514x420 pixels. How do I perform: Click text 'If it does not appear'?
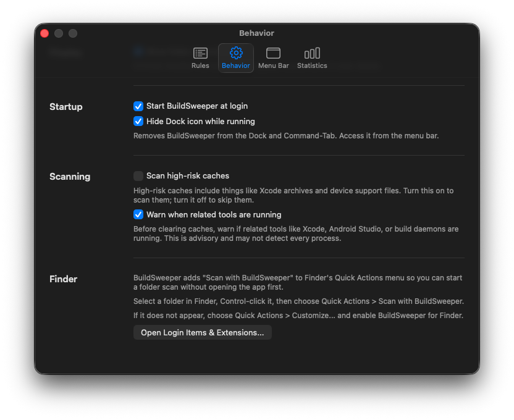298,316
